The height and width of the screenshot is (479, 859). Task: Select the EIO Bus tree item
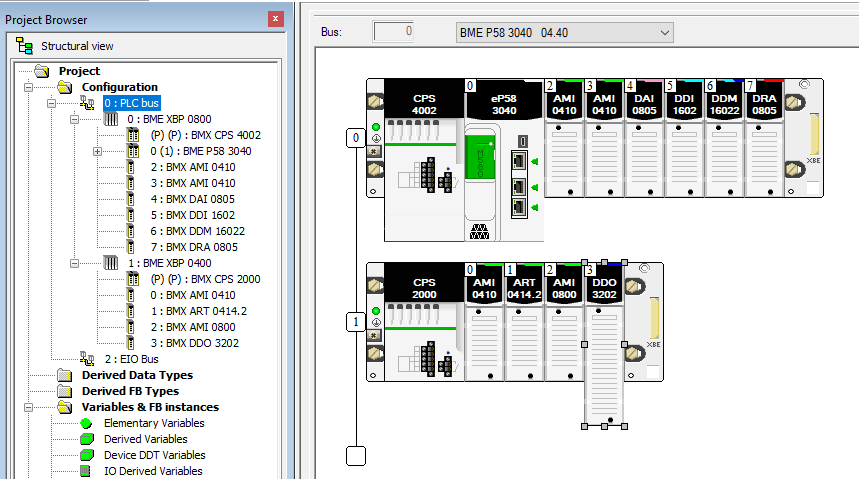pos(132,359)
